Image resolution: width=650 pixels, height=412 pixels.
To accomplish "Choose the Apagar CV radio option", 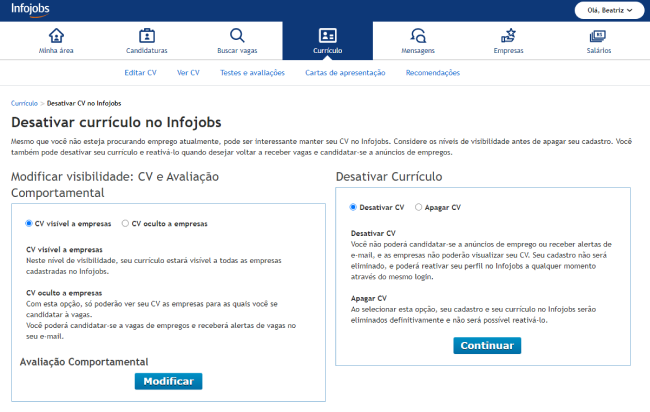I will click(x=419, y=207).
